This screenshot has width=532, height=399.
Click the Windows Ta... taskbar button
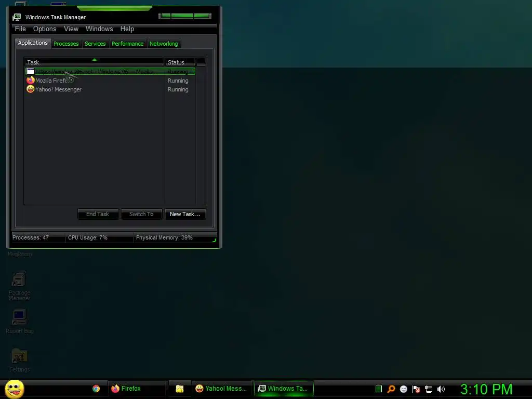click(284, 389)
